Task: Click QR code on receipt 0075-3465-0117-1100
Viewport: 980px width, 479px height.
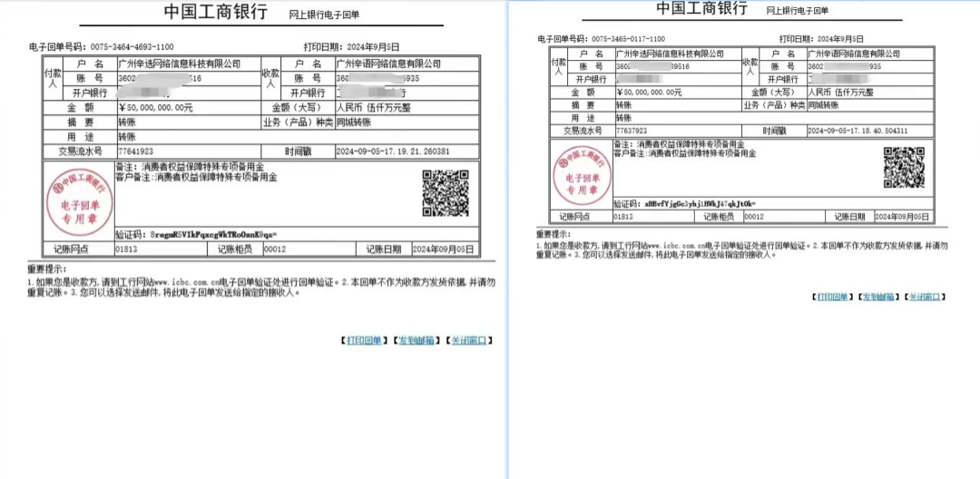Action: tap(904, 167)
